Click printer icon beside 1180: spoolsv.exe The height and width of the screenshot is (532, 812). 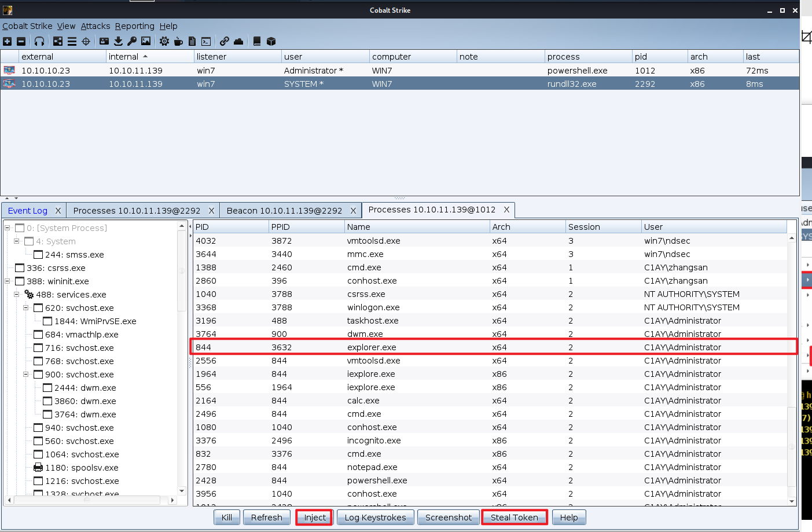coord(38,467)
